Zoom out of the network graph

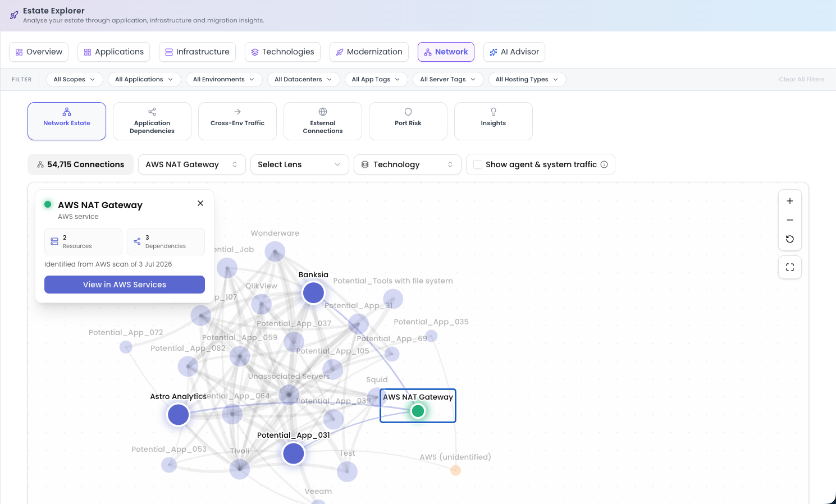[790, 220]
